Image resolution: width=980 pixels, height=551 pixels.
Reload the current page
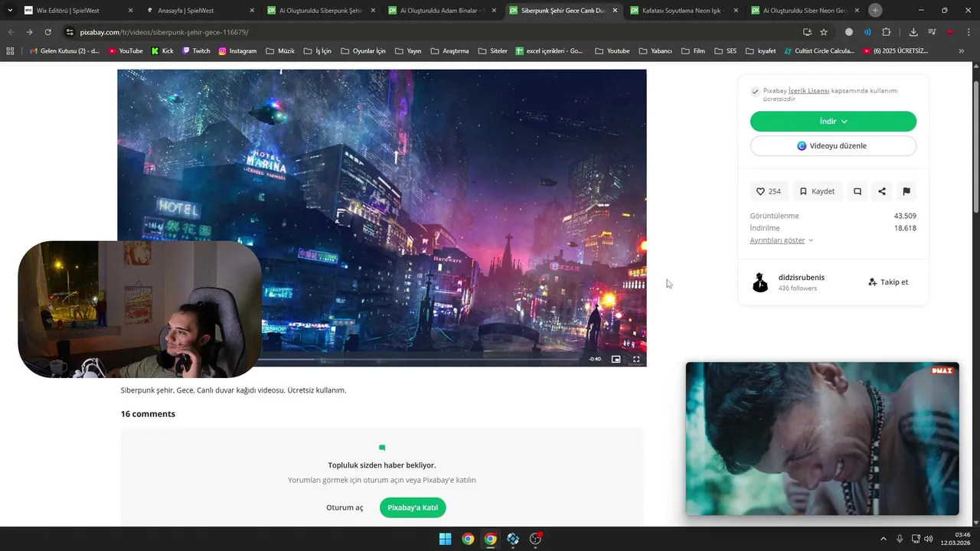(47, 32)
